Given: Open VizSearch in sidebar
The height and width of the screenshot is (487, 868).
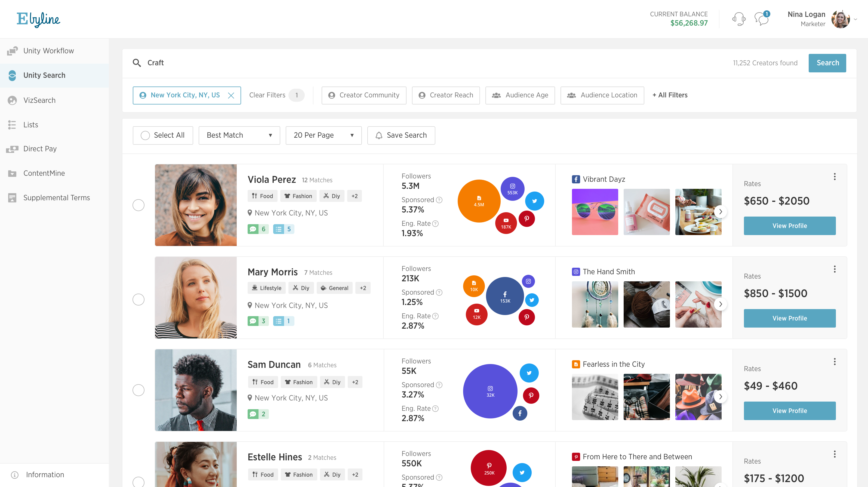Looking at the screenshot, I should pyautogui.click(x=54, y=100).
